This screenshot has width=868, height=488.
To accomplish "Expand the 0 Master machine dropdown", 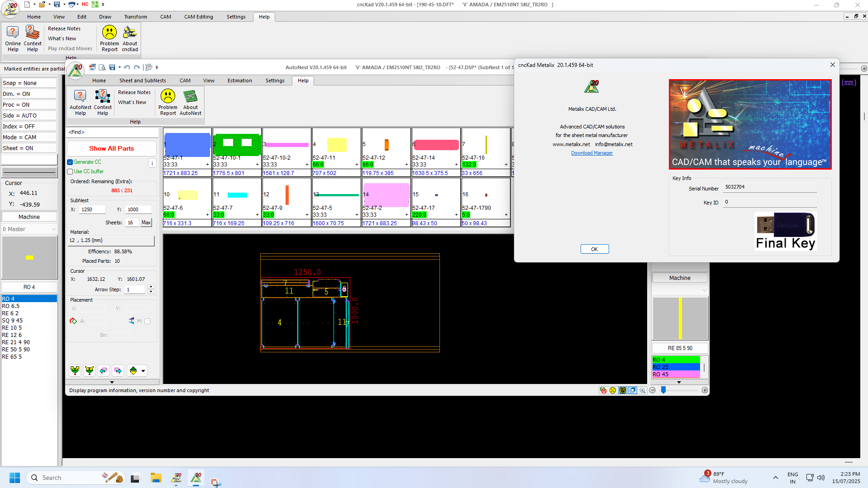I will click(53, 229).
